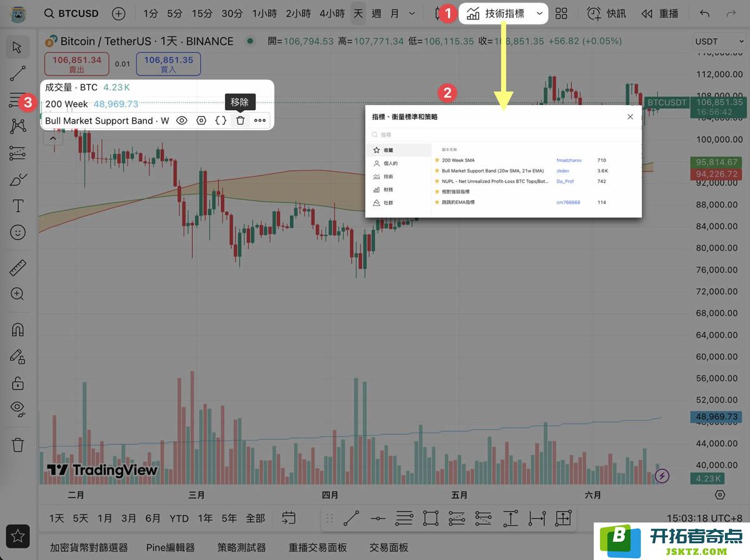Open the emoji icons tool
750x560 pixels.
17,232
